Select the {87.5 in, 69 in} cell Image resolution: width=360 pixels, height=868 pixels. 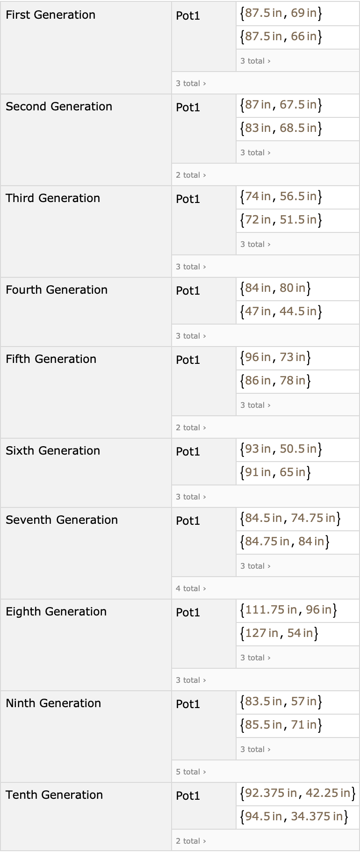tap(281, 13)
